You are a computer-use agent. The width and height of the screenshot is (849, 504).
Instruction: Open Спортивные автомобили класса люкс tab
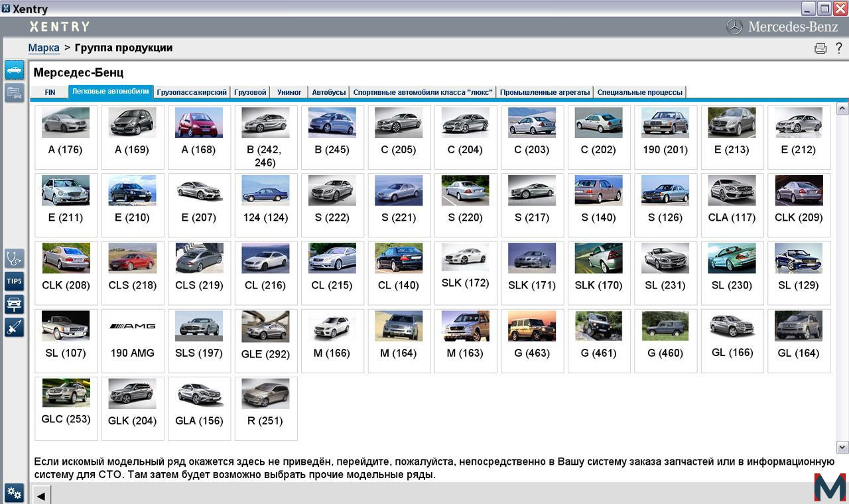(x=423, y=92)
